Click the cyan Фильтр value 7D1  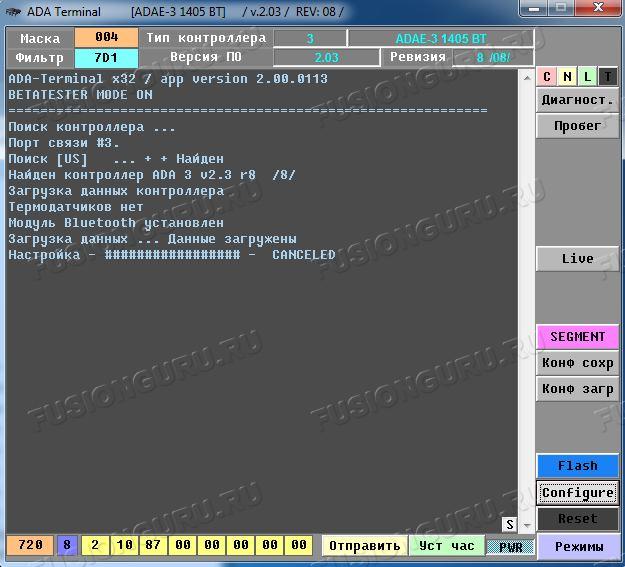click(x=106, y=58)
